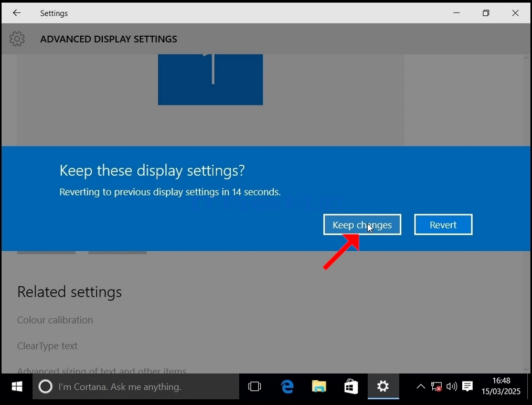Click the settings gear icon beside the heading
Viewport: 532px width, 405px height.
click(x=17, y=39)
